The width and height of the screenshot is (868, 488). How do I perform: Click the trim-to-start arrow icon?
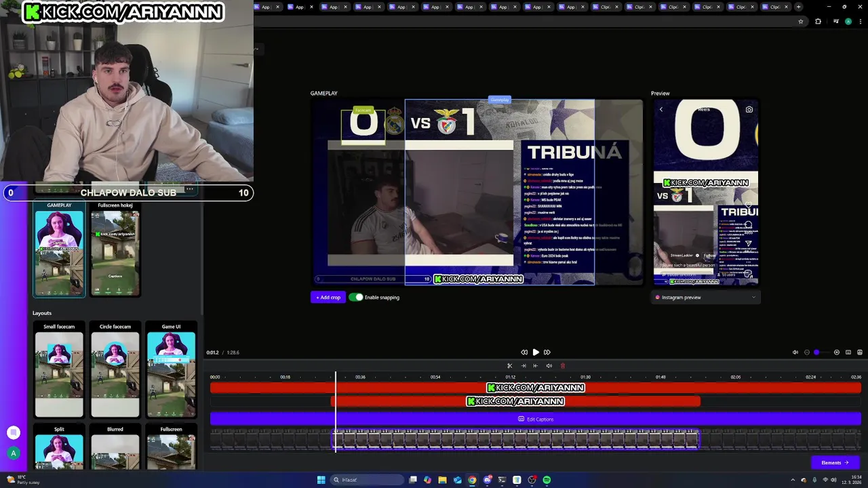[536, 366]
